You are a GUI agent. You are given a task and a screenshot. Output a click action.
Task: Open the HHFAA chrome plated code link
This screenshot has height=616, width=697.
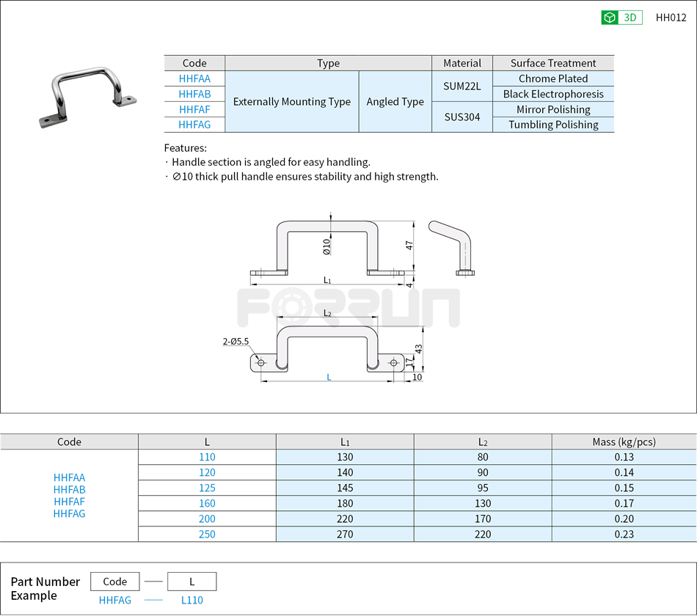pos(194,78)
